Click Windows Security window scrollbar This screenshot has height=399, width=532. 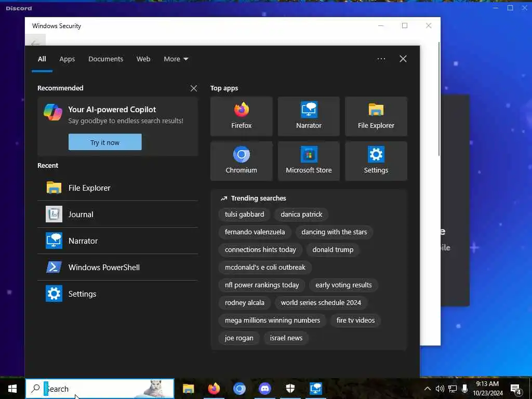click(439, 99)
